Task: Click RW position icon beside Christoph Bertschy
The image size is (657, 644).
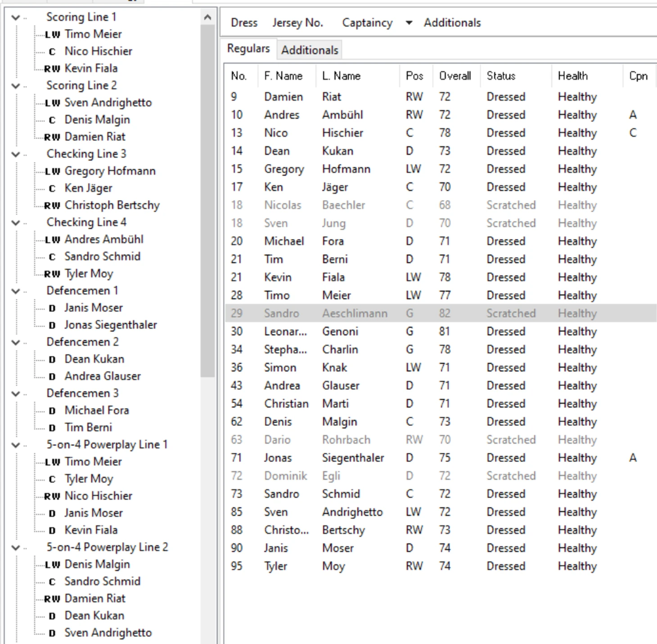Action: tap(52, 206)
